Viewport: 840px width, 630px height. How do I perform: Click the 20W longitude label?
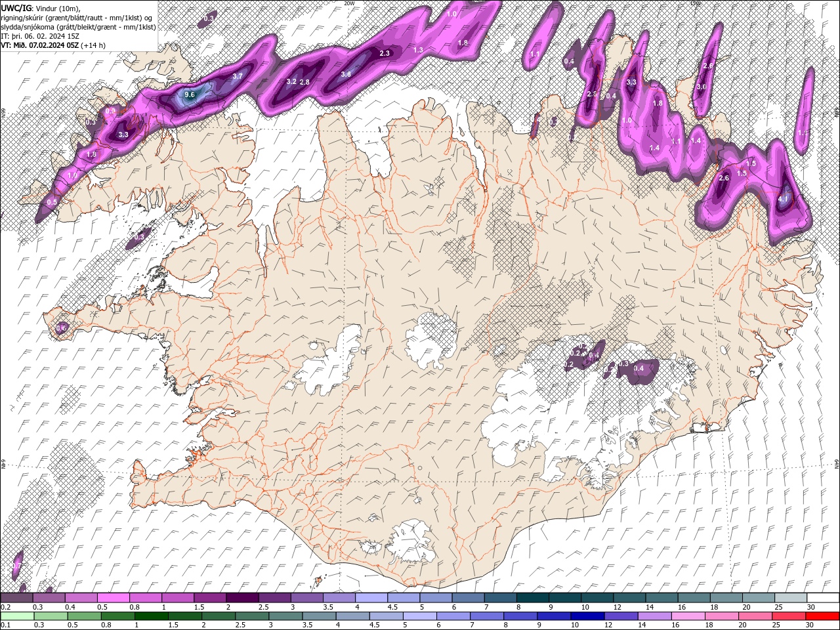(349, 3)
